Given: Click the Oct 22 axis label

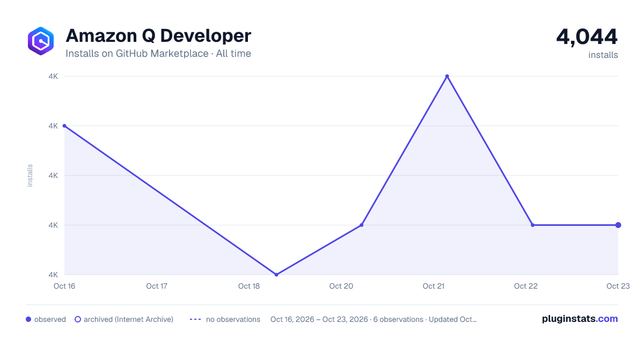Looking at the screenshot, I should 526,286.
